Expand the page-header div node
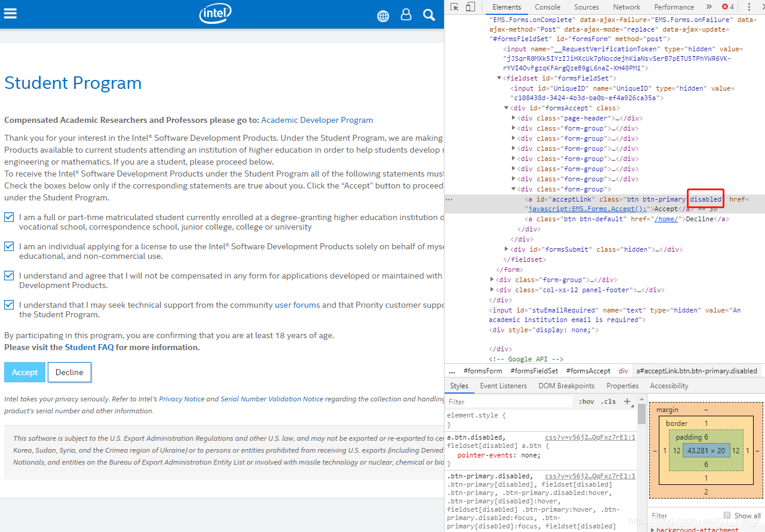The image size is (765, 532). point(514,118)
